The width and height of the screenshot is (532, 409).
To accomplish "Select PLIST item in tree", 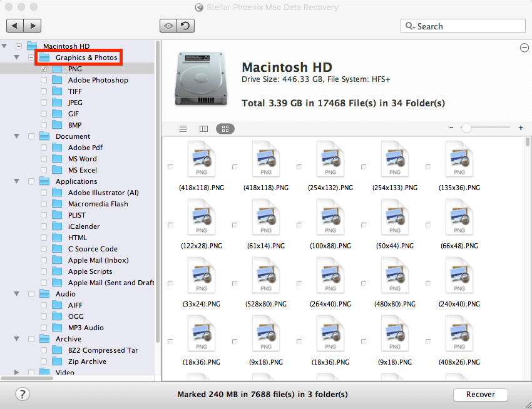I will coord(77,215).
